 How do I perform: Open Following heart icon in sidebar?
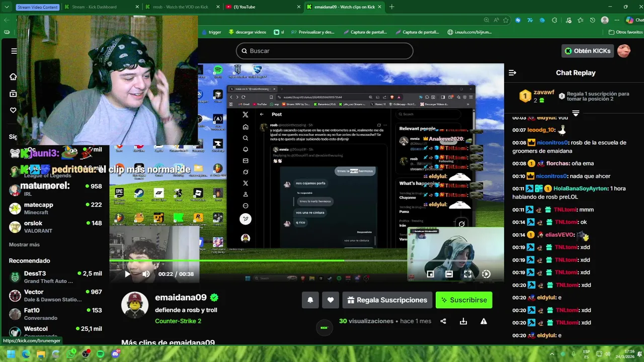pyautogui.click(x=13, y=110)
